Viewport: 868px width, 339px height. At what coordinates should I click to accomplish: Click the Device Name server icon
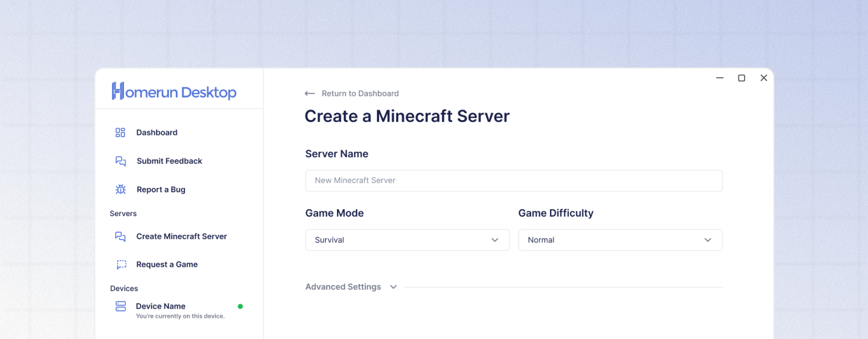(x=120, y=306)
